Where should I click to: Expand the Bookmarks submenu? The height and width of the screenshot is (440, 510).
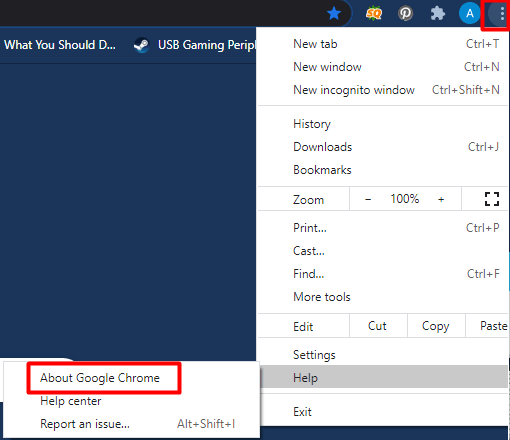point(383,170)
